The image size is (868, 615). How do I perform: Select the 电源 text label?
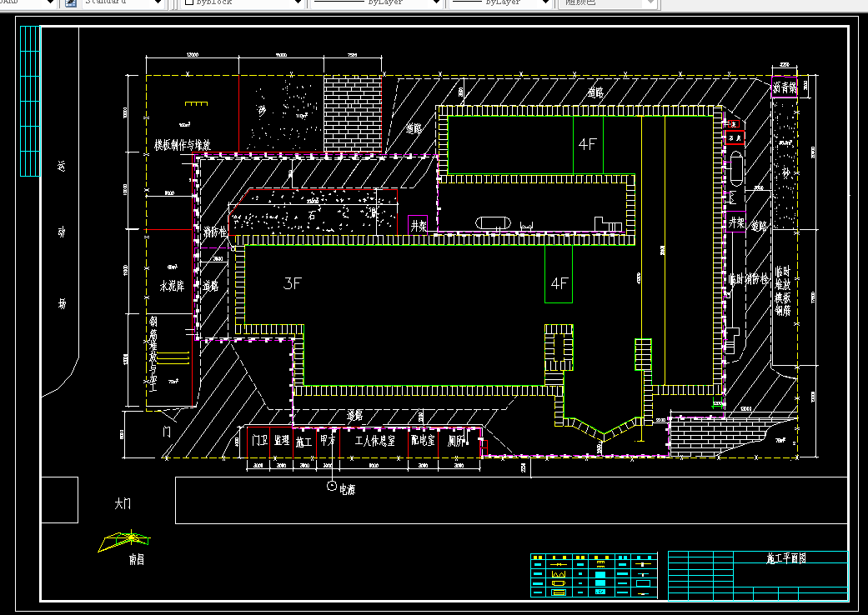click(x=347, y=489)
